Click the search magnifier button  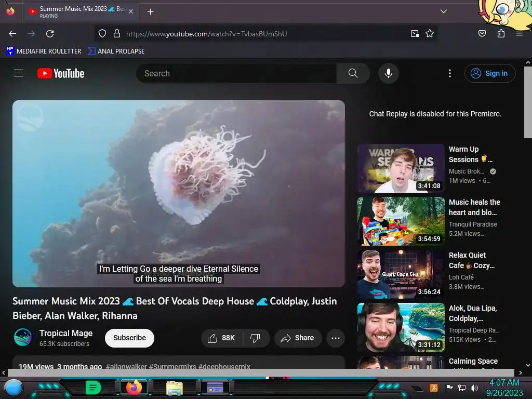point(353,73)
